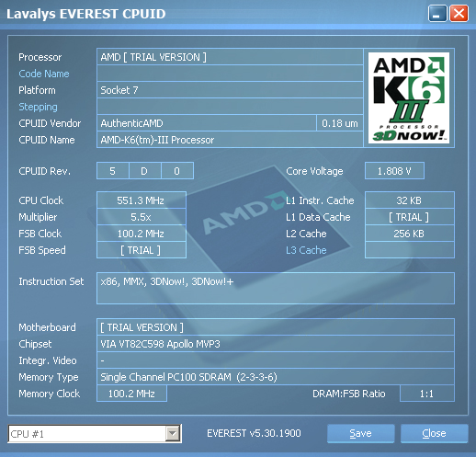
Task: Minimize the EVEREST CPUID window
Action: pos(437,14)
